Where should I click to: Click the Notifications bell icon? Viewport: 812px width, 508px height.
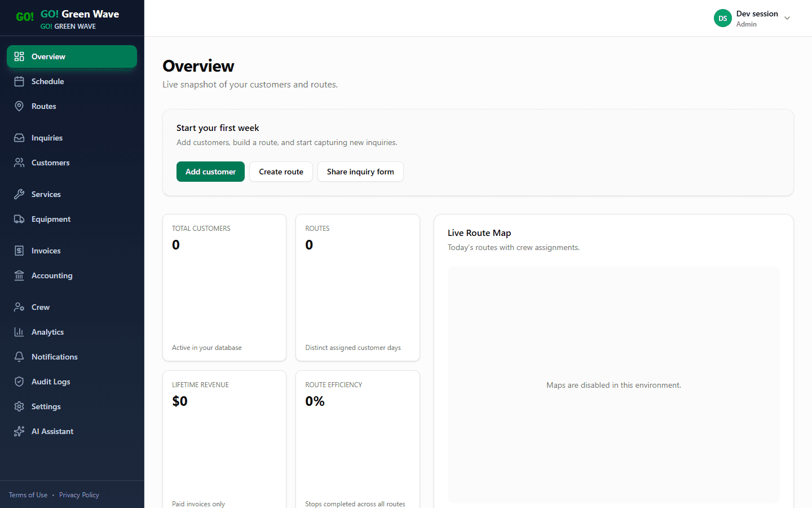tap(19, 356)
